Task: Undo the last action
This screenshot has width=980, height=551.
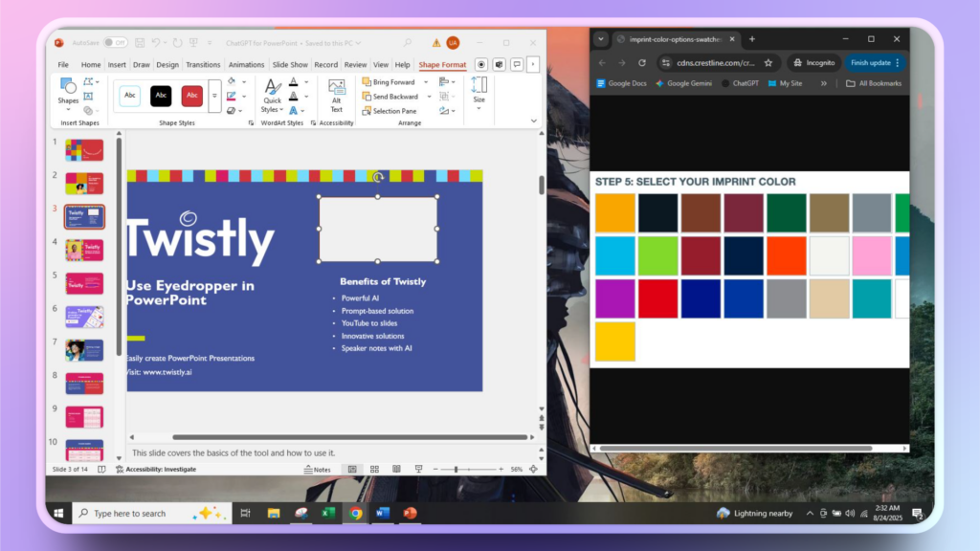Action: [x=156, y=43]
